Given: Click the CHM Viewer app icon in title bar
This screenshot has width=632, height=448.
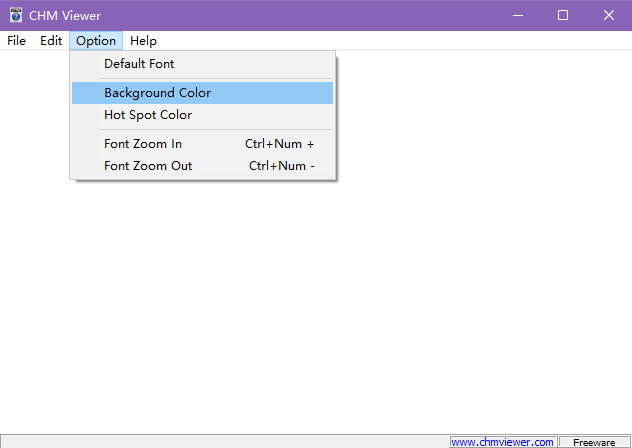Looking at the screenshot, I should (x=15, y=15).
